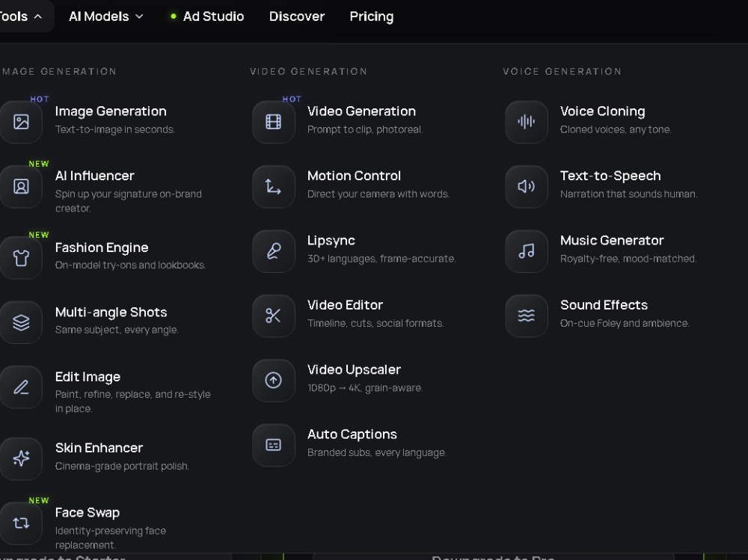Viewport: 748px width, 560px height.
Task: Select the Face Swap title
Action: (88, 512)
